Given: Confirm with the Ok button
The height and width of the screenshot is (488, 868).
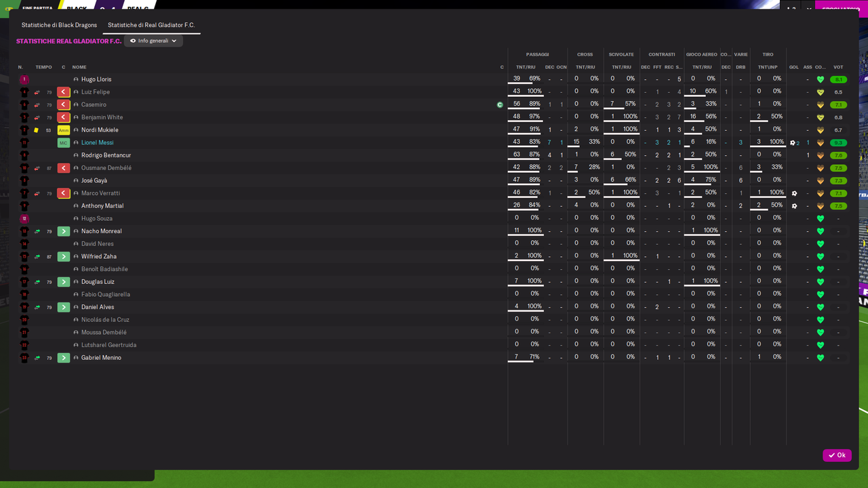Looking at the screenshot, I should point(837,455).
